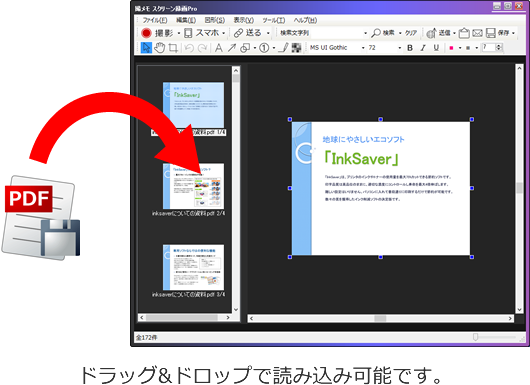The image size is (530, 385).
Task: Open the ツール(T) menu
Action: click(274, 20)
